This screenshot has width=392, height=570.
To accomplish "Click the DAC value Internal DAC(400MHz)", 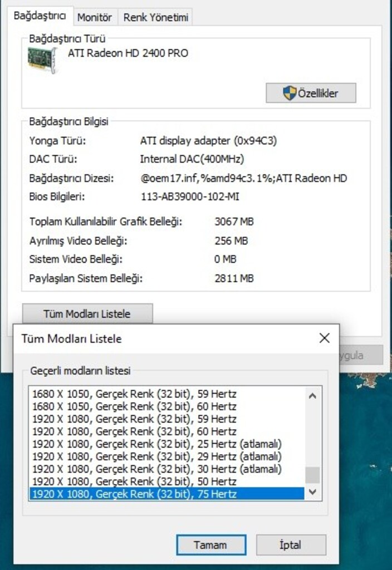I will (192, 159).
